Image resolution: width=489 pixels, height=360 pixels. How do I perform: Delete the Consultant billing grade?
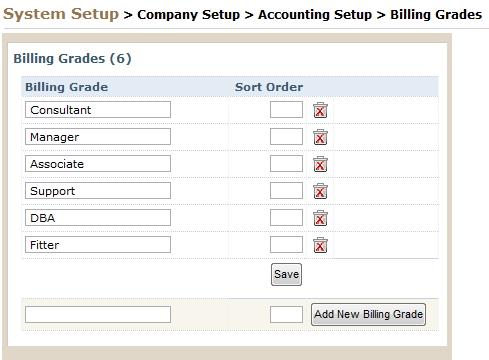tap(320, 110)
